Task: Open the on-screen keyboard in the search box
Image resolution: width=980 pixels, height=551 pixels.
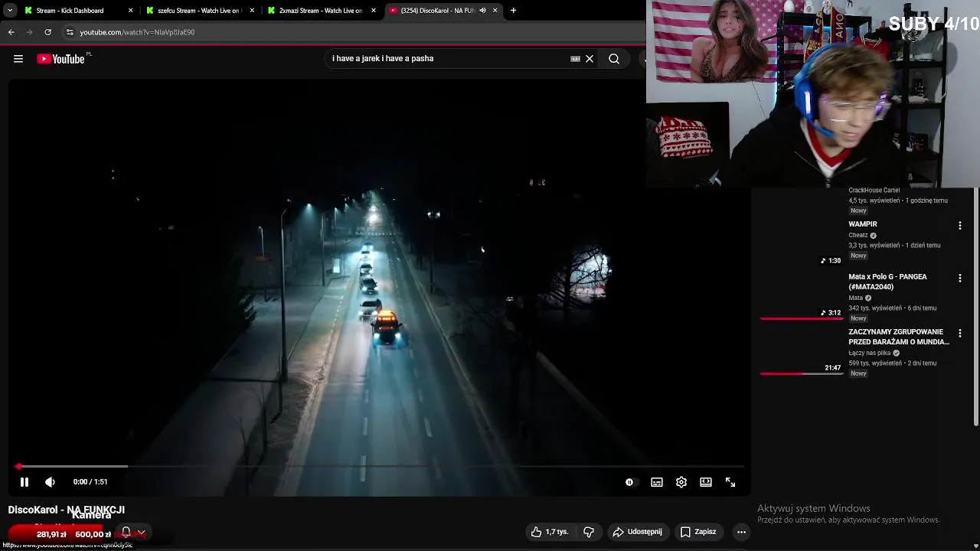Action: 575,59
